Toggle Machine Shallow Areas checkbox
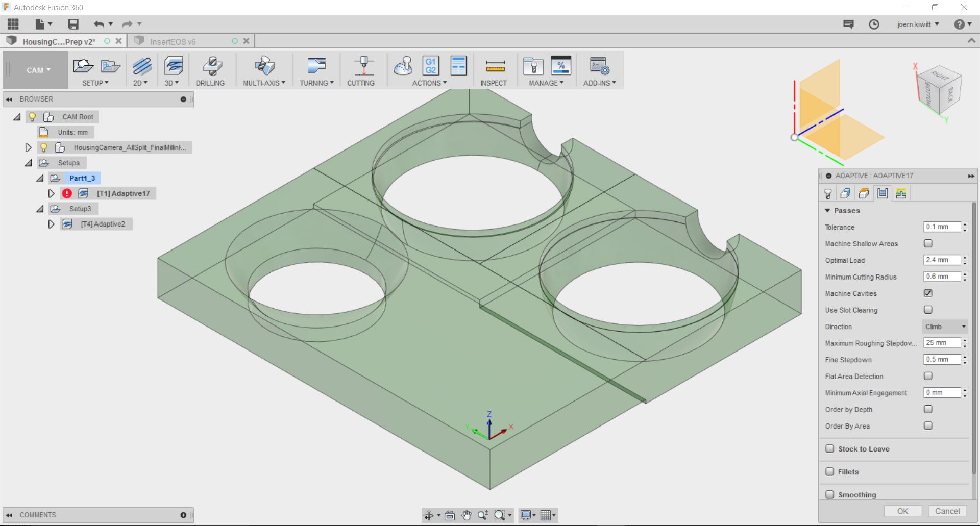The image size is (980, 526). (928, 243)
